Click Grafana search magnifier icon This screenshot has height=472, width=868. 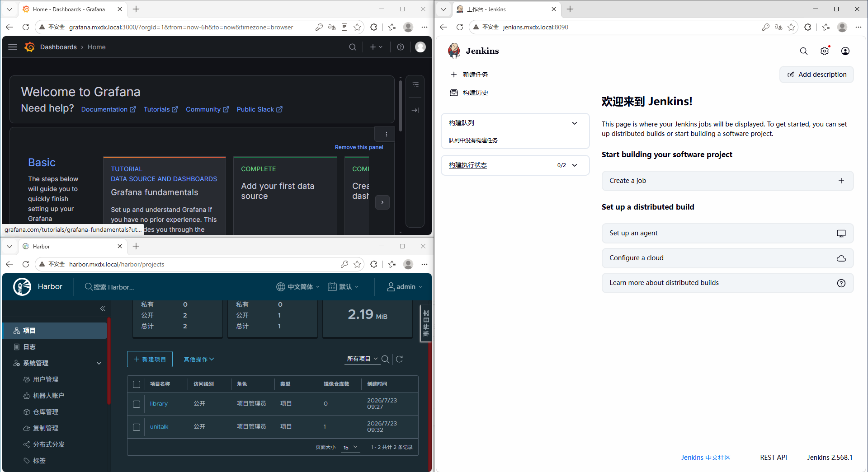(353, 47)
